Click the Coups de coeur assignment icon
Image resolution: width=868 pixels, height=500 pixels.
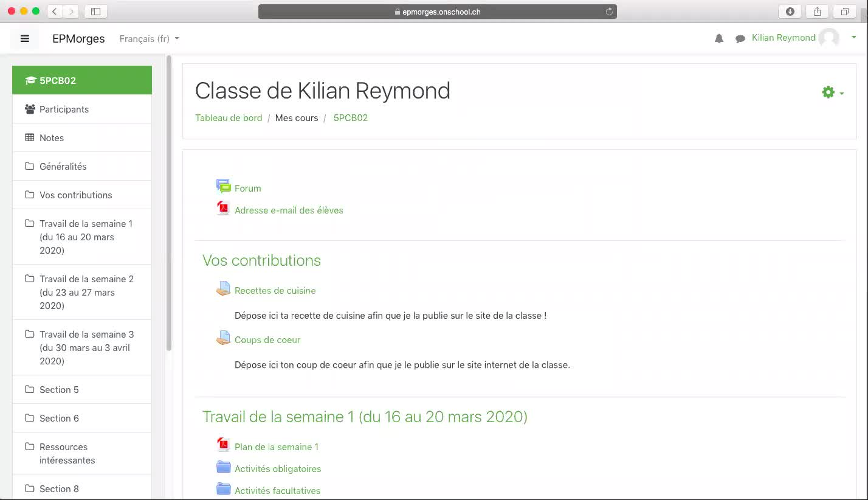coord(224,338)
